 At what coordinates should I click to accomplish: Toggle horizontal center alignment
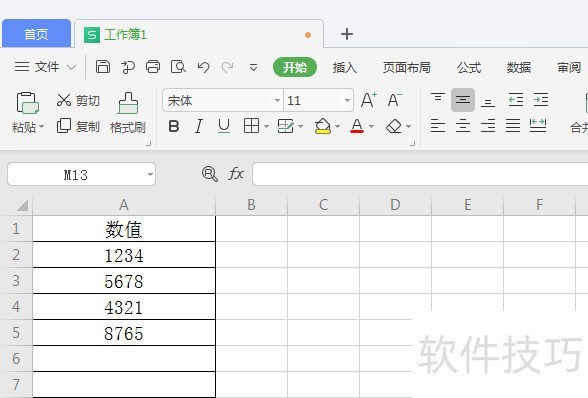pyautogui.click(x=463, y=126)
